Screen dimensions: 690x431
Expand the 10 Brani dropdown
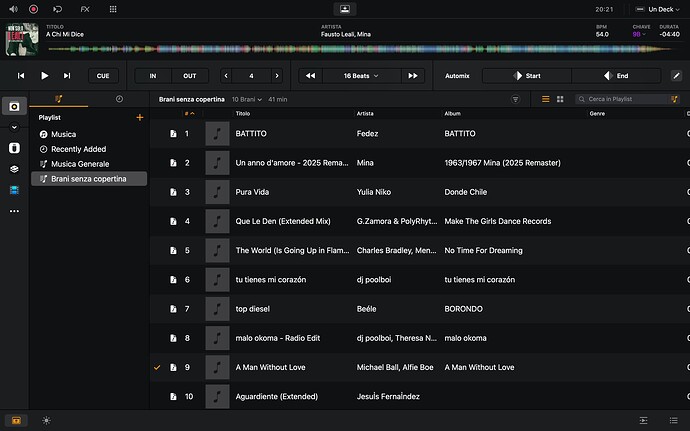pyautogui.click(x=247, y=100)
